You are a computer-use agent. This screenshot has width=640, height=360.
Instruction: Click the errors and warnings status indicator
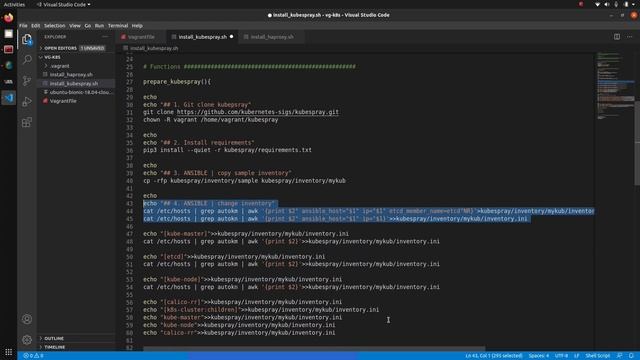click(33, 356)
